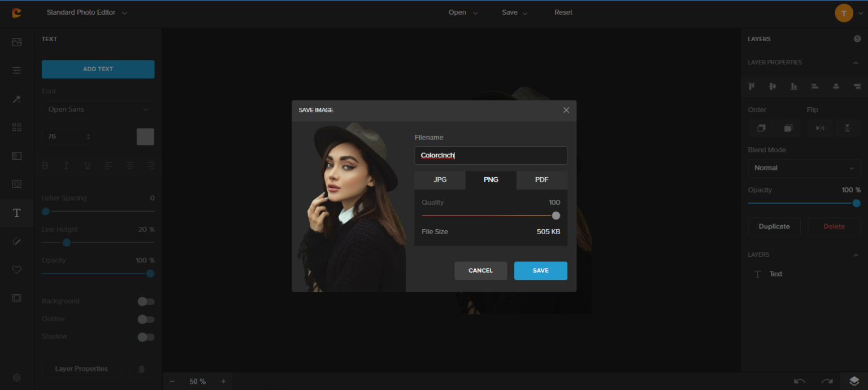This screenshot has height=390, width=868.
Task: Toggle the Shadow switch
Action: click(x=146, y=337)
